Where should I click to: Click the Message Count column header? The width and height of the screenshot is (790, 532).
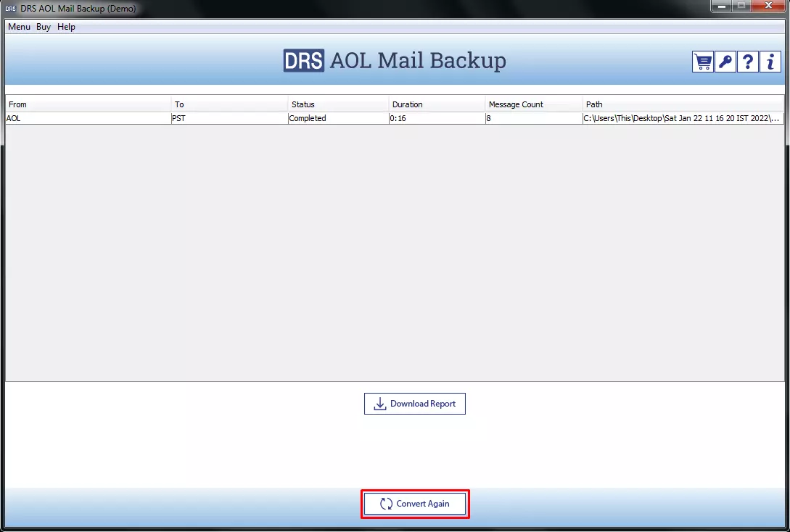[534, 104]
